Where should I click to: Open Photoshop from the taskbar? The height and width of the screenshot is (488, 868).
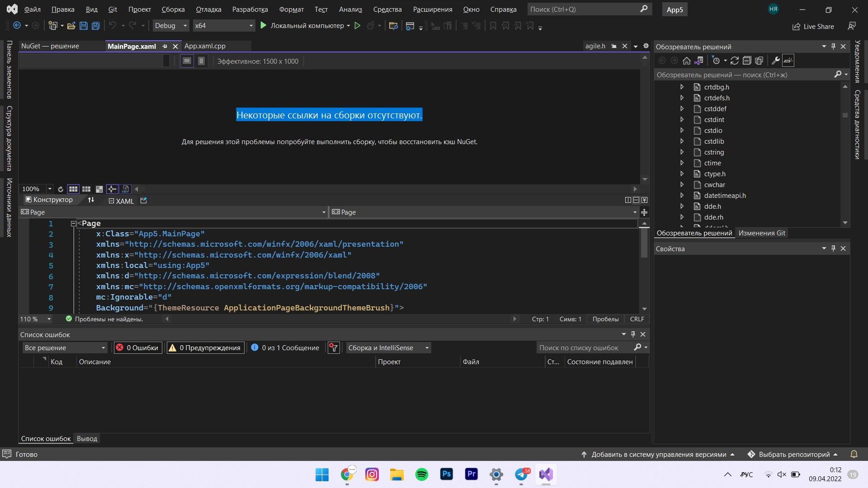[x=447, y=474]
